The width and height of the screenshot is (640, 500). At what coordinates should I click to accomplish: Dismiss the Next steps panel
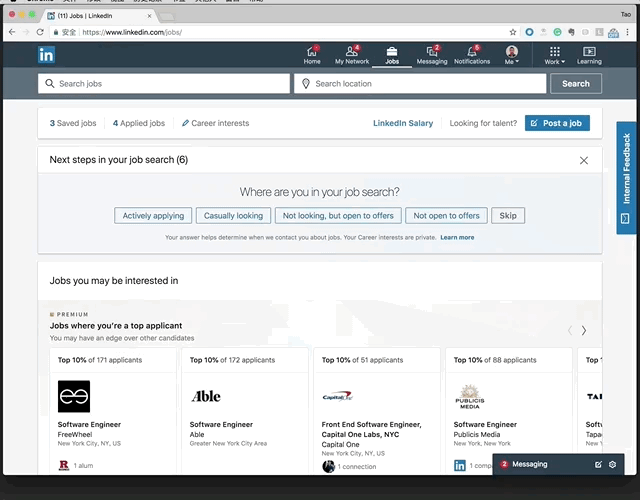tap(584, 160)
